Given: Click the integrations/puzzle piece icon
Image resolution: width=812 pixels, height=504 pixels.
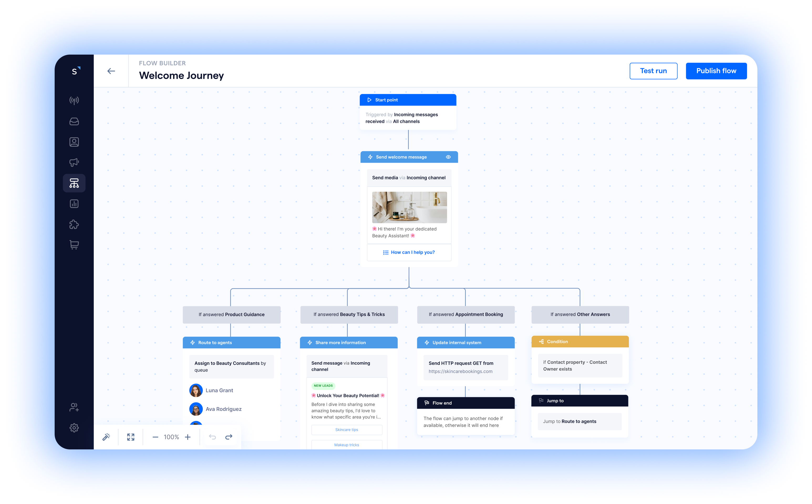Looking at the screenshot, I should [x=74, y=224].
